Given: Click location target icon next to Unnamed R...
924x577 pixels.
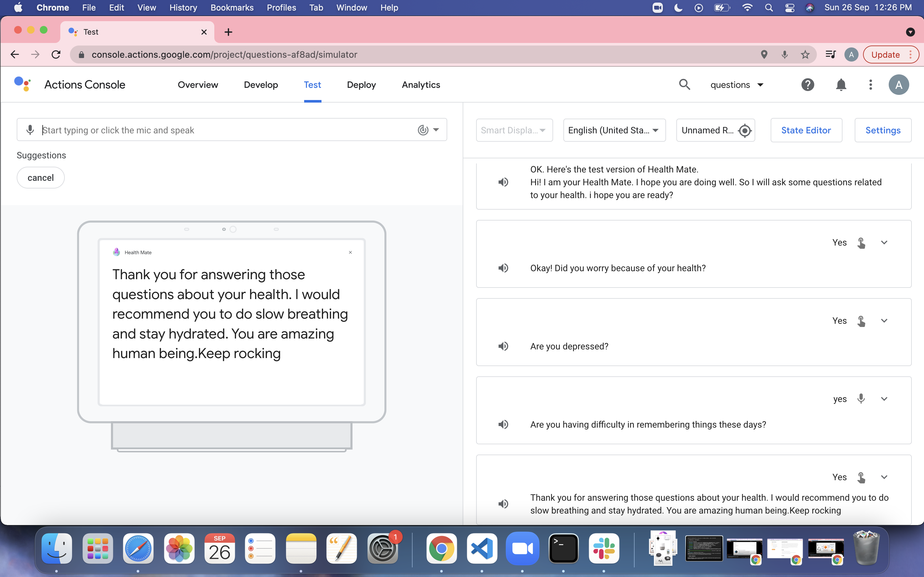Looking at the screenshot, I should point(745,130).
